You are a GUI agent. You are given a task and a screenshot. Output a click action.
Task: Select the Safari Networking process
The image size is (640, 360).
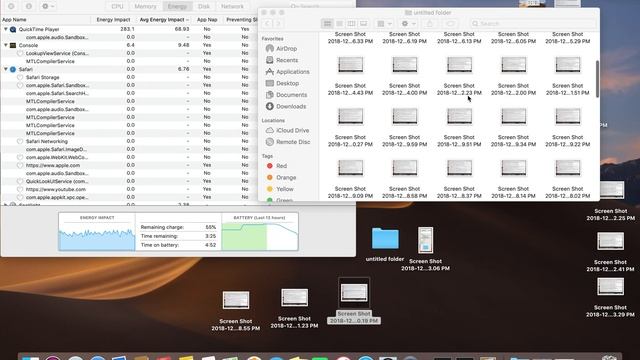129,141
